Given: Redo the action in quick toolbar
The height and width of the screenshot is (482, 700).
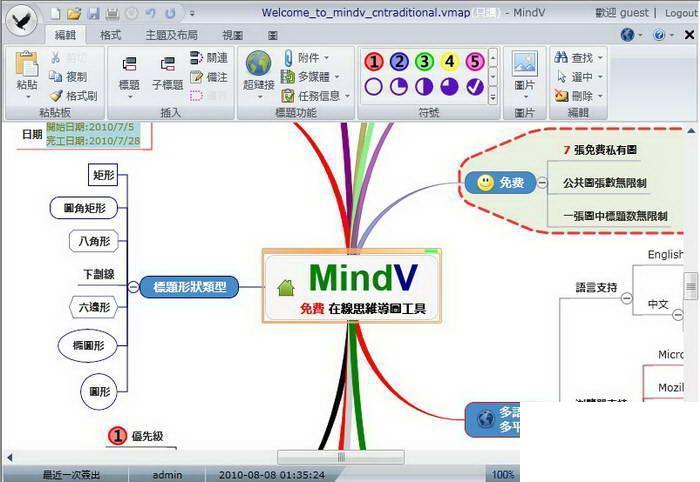Looking at the screenshot, I should point(170,13).
